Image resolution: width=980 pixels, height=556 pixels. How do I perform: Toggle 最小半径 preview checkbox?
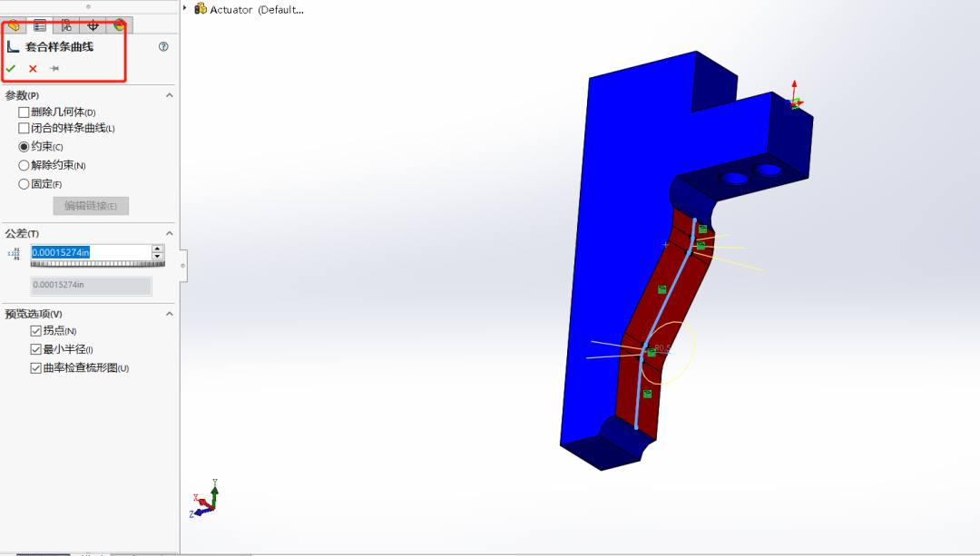point(35,350)
